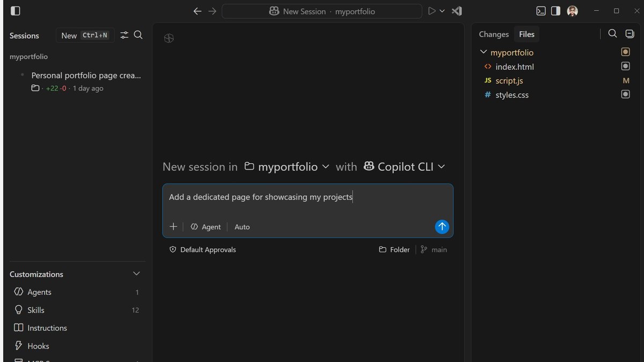The width and height of the screenshot is (644, 362).
Task: Open Default Approvals settings
Action: [203, 249]
